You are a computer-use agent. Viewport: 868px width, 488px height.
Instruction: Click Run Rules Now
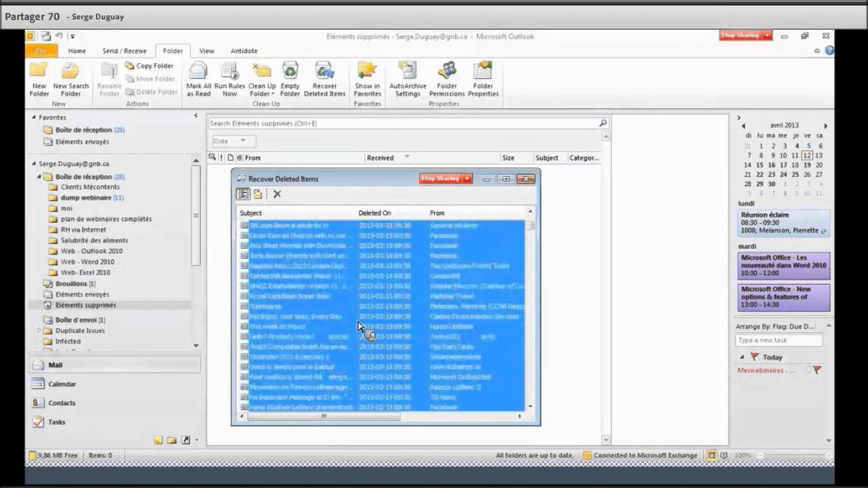click(x=229, y=79)
